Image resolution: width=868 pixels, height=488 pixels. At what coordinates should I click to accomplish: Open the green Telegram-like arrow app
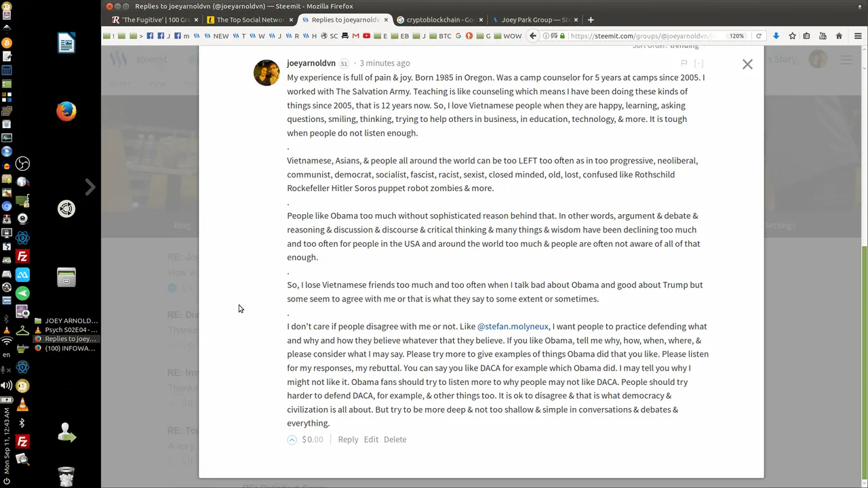tap(22, 293)
